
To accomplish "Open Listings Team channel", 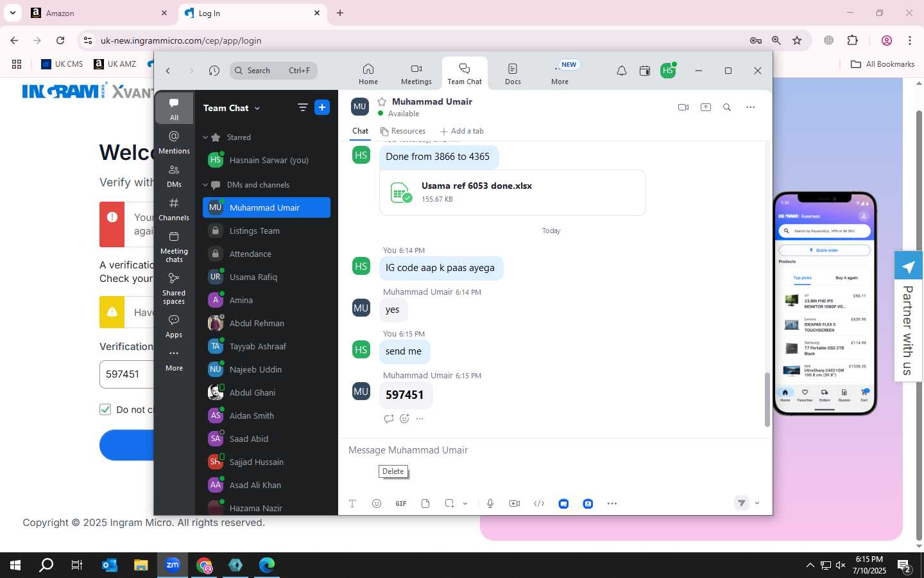I will tap(266, 231).
